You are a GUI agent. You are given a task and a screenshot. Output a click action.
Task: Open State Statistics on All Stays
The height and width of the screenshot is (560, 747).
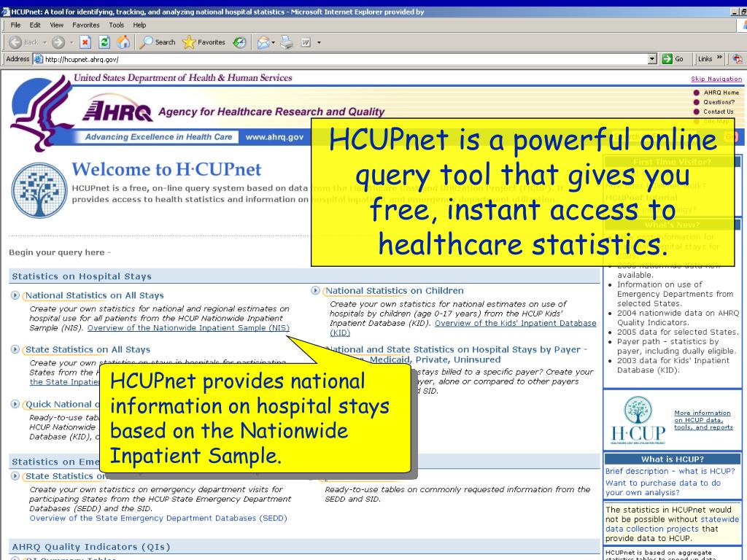click(88, 350)
